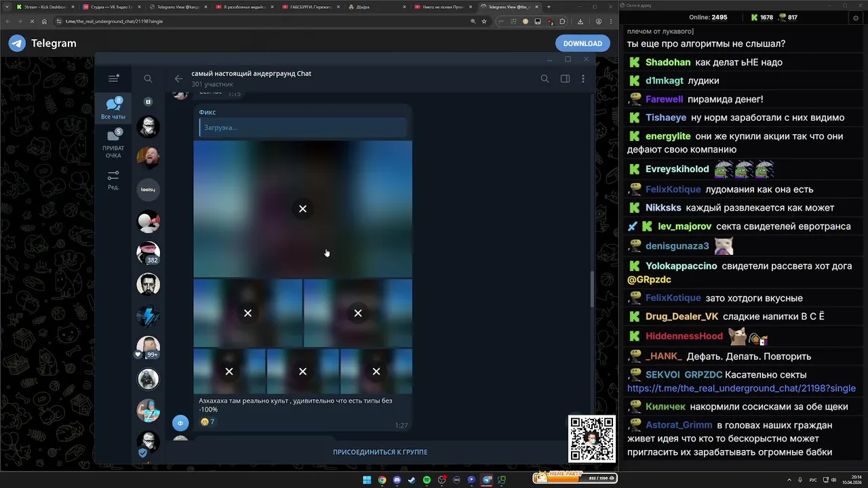
Task: Cancel loading of the large top image
Action: click(302, 209)
